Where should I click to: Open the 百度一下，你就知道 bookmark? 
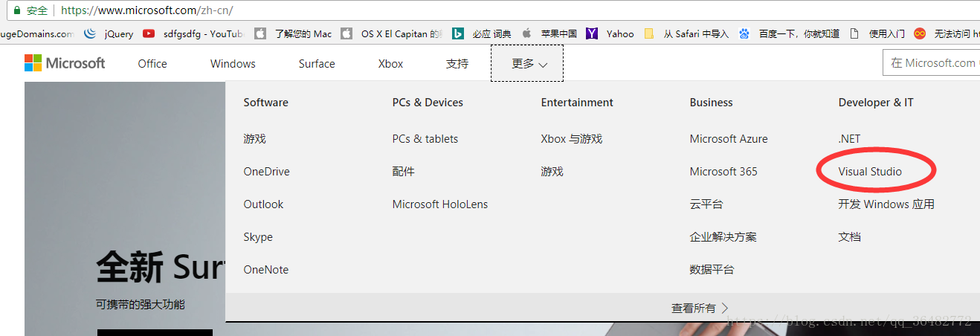(789, 33)
